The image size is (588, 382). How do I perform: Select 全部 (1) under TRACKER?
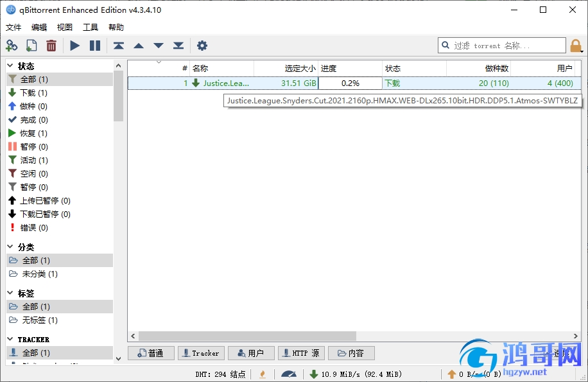tap(60, 352)
